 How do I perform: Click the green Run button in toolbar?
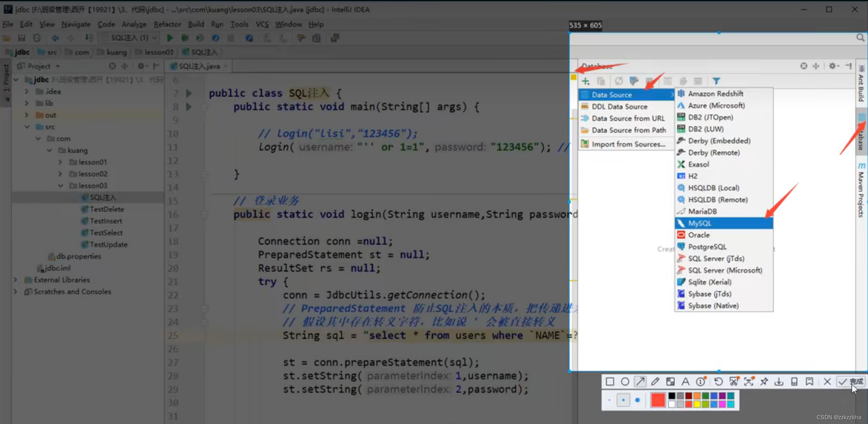pyautogui.click(x=170, y=38)
